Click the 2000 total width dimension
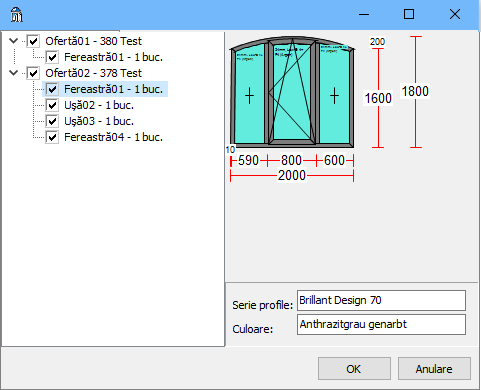This screenshot has width=481, height=390. [x=292, y=175]
